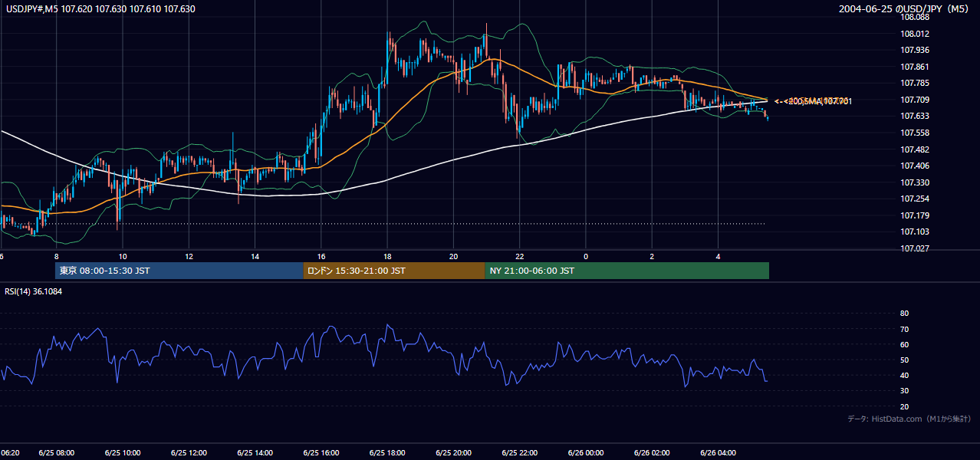The width and height of the screenshot is (980, 460).
Task: Click price axis value 107.709
Action: click(914, 100)
